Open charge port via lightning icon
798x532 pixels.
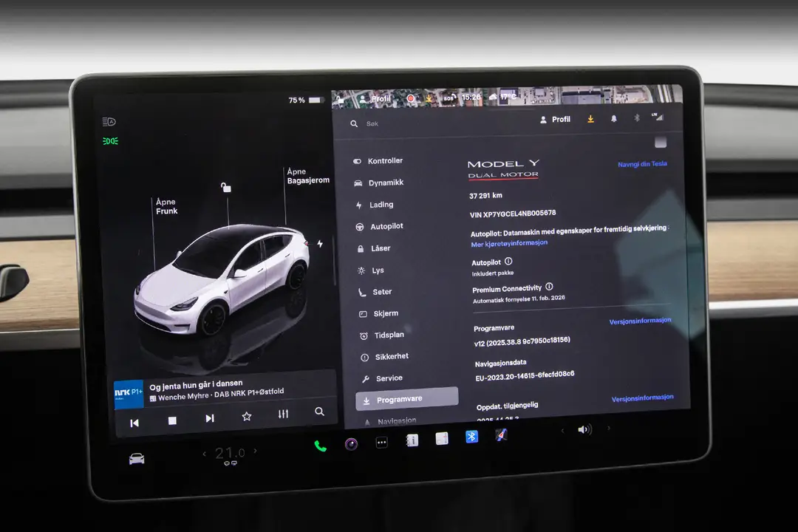click(x=320, y=244)
